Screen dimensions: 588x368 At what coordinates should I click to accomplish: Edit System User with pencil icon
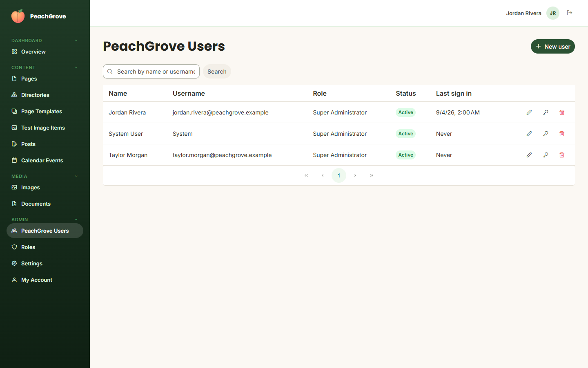pos(529,134)
